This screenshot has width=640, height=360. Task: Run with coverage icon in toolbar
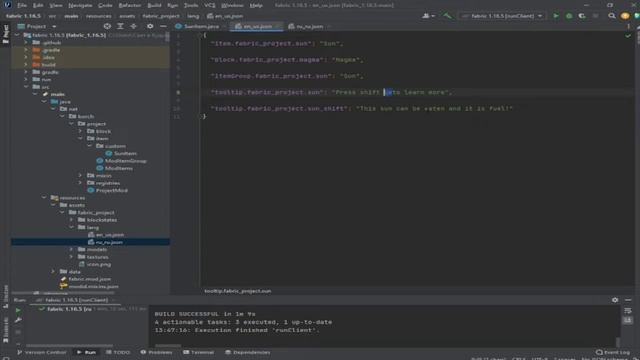(582, 16)
